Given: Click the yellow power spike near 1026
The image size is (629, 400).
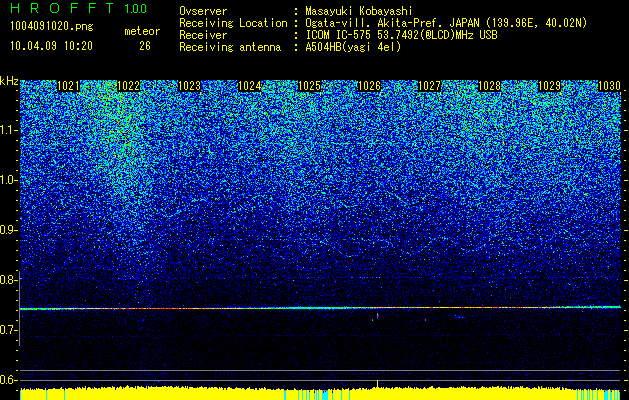Looking at the screenshot, I should (x=377, y=384).
